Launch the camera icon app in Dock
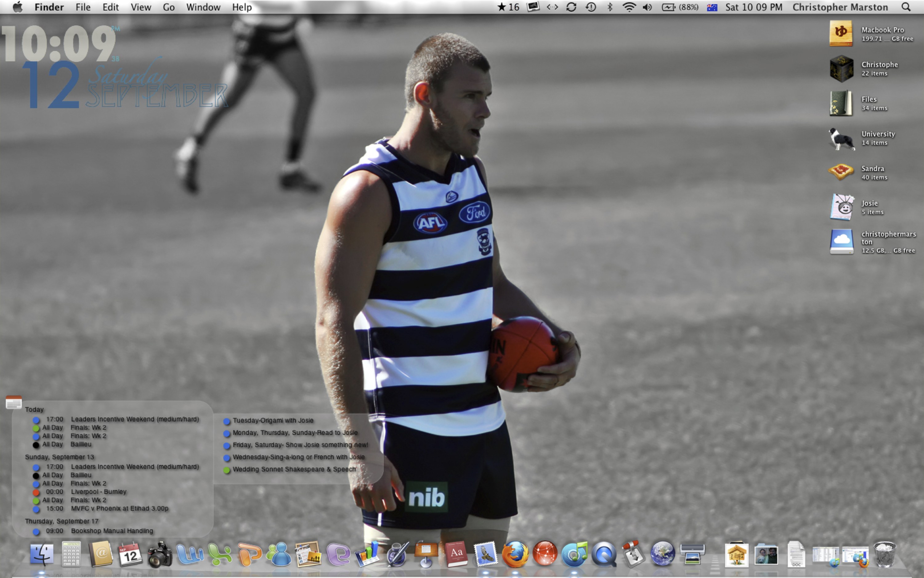924x578 pixels. tap(160, 554)
